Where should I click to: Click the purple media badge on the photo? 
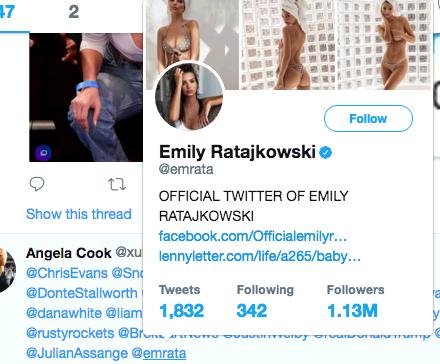coord(44,153)
